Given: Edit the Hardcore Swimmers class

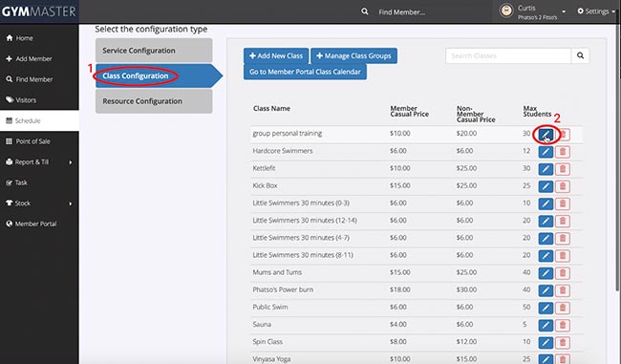Looking at the screenshot, I should click(x=546, y=152).
